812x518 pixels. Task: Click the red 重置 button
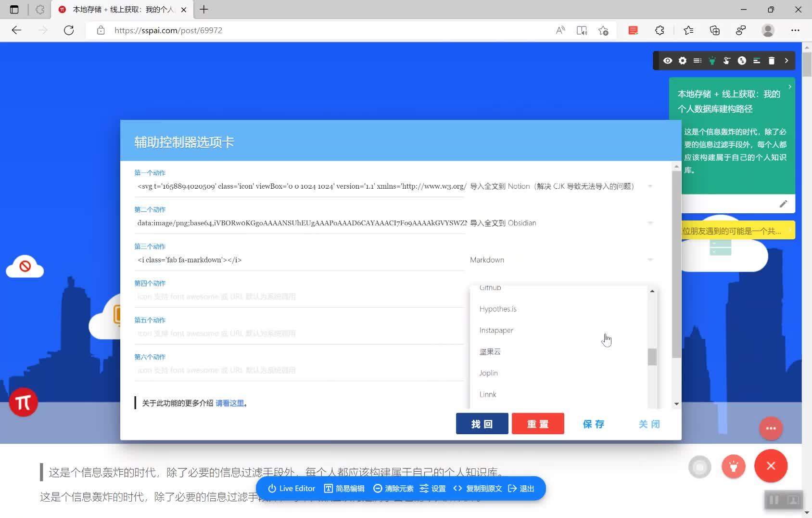pyautogui.click(x=538, y=424)
